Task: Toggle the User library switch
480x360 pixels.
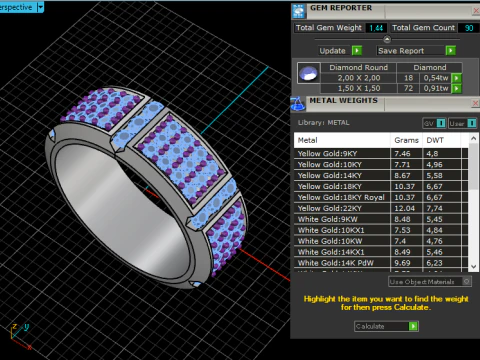Action: [x=463, y=123]
